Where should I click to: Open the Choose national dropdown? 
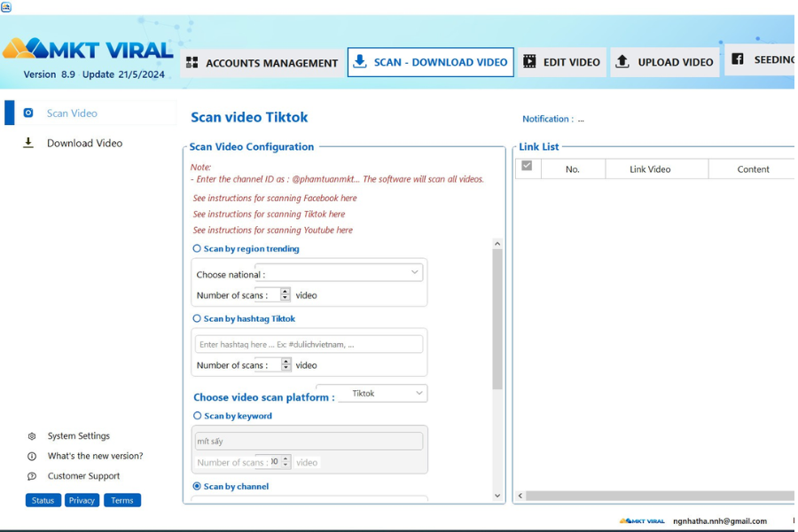click(x=339, y=272)
